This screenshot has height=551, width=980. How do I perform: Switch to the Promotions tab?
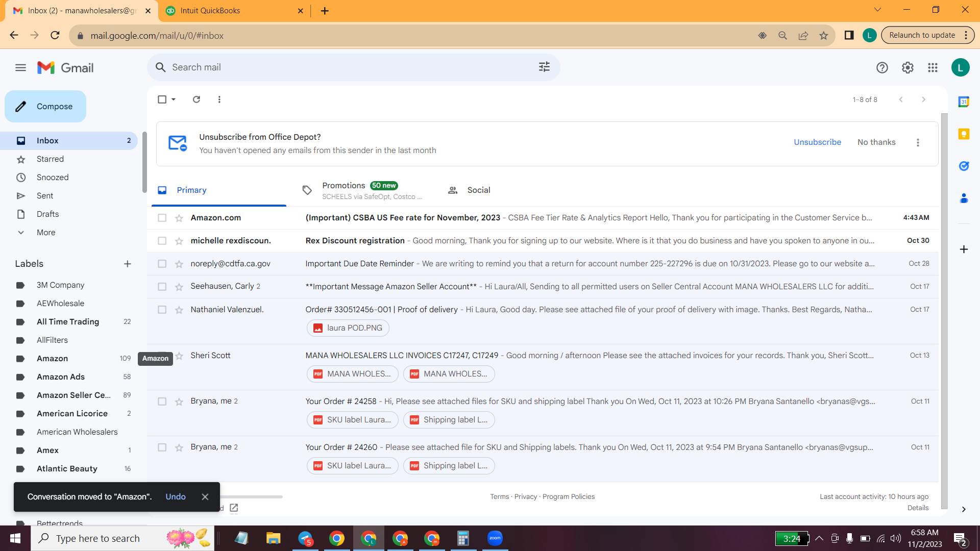click(365, 190)
